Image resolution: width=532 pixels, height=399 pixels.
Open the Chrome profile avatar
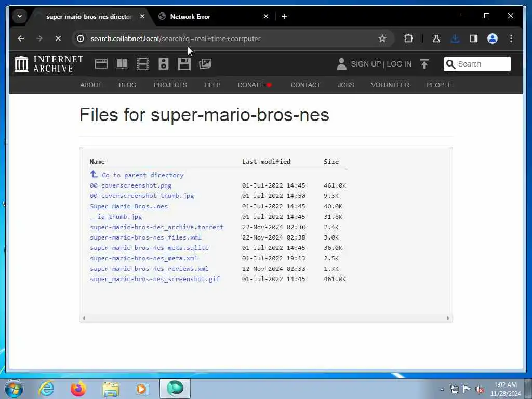click(x=493, y=38)
